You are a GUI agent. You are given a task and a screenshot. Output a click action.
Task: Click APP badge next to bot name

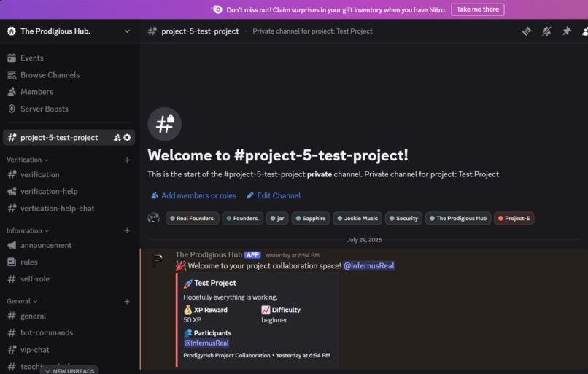click(x=252, y=255)
